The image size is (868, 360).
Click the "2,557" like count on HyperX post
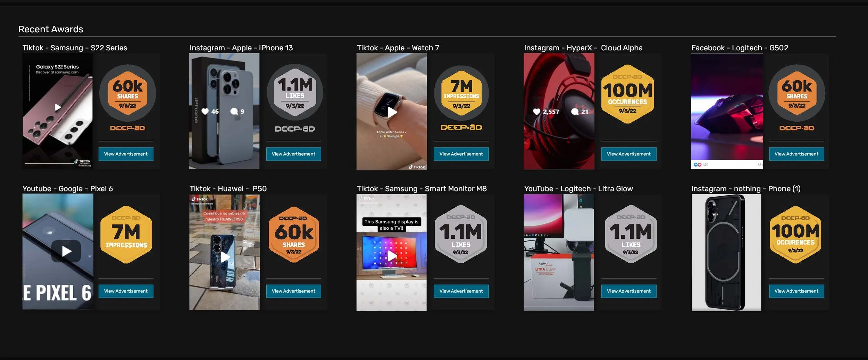click(x=551, y=112)
